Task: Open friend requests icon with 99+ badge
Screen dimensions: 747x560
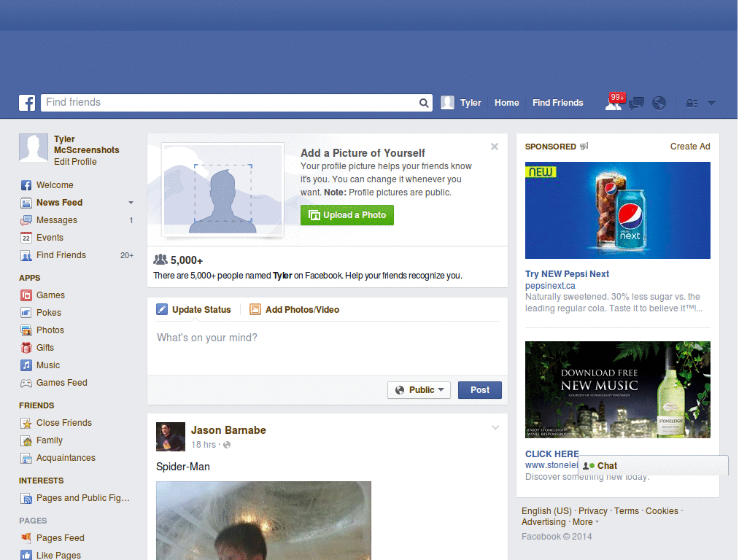Action: tap(614, 102)
